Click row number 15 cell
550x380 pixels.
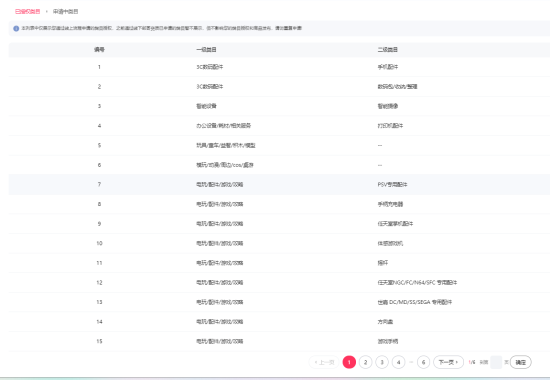[x=99, y=341]
